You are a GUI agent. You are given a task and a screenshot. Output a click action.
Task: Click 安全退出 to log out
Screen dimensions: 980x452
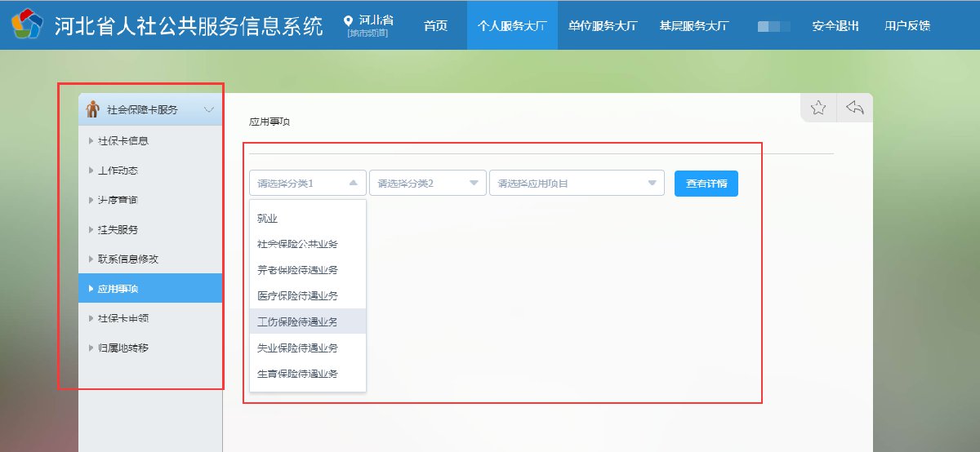point(835,25)
